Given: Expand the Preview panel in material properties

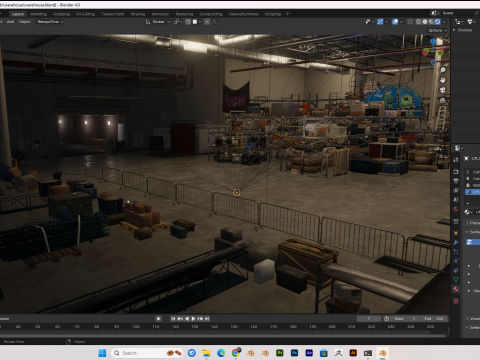Looking at the screenshot, I should click(x=473, y=222).
